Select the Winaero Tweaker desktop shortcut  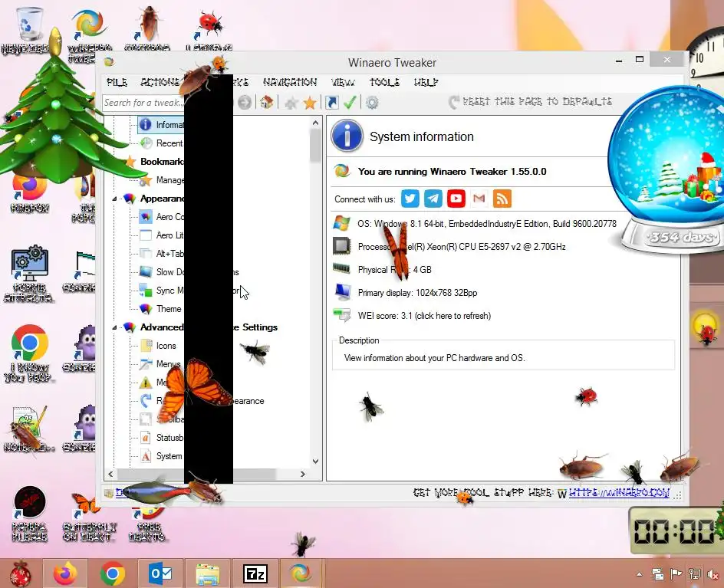click(x=89, y=34)
